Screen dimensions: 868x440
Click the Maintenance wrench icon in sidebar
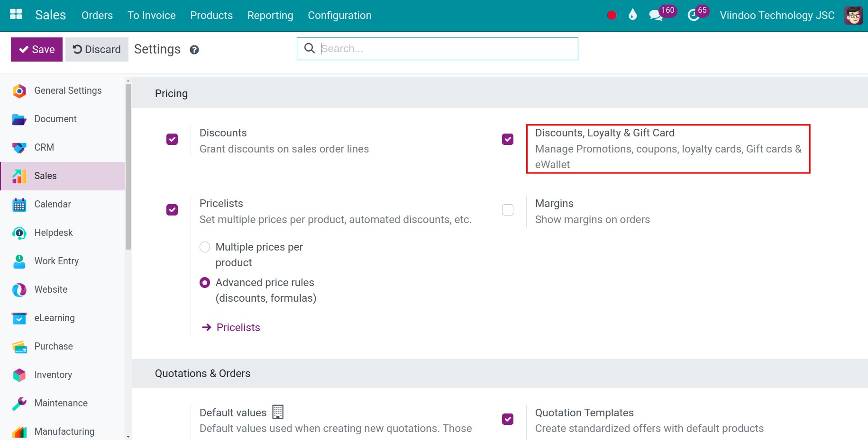pos(19,404)
